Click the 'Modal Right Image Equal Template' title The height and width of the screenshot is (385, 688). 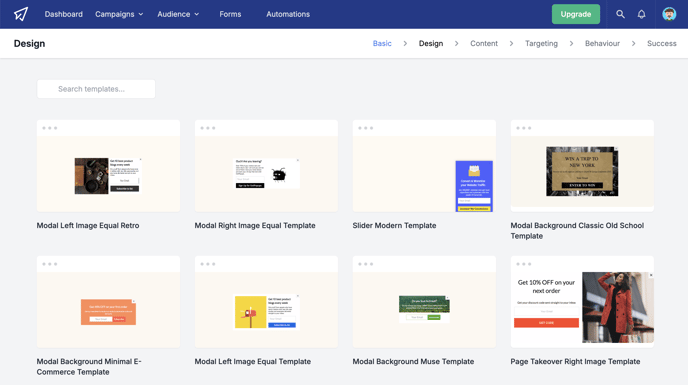[255, 226]
